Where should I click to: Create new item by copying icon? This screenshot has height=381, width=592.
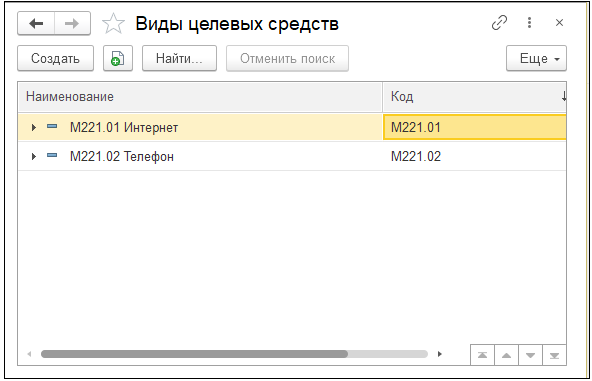click(x=118, y=58)
